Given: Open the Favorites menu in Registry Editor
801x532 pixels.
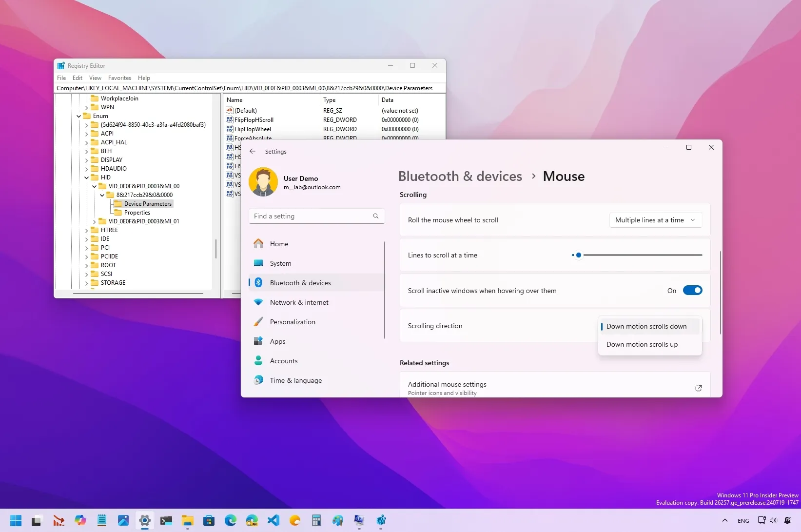Looking at the screenshot, I should pos(119,78).
